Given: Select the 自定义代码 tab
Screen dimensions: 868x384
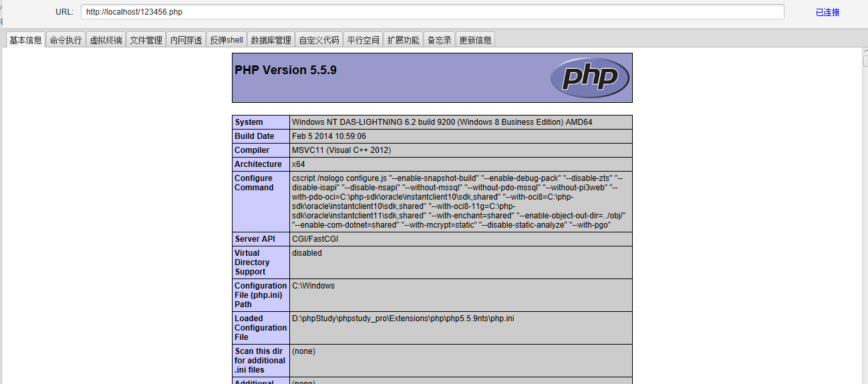Looking at the screenshot, I should point(319,40).
